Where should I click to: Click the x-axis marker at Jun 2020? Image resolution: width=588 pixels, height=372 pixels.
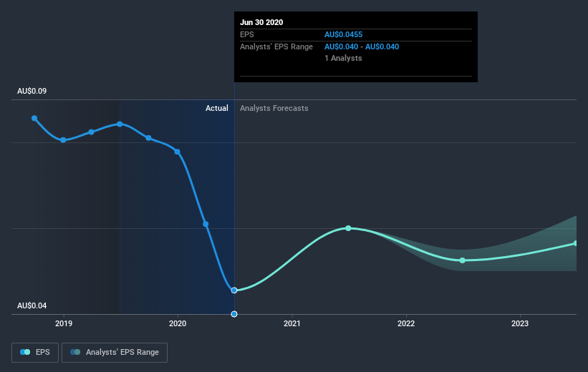tap(234, 314)
